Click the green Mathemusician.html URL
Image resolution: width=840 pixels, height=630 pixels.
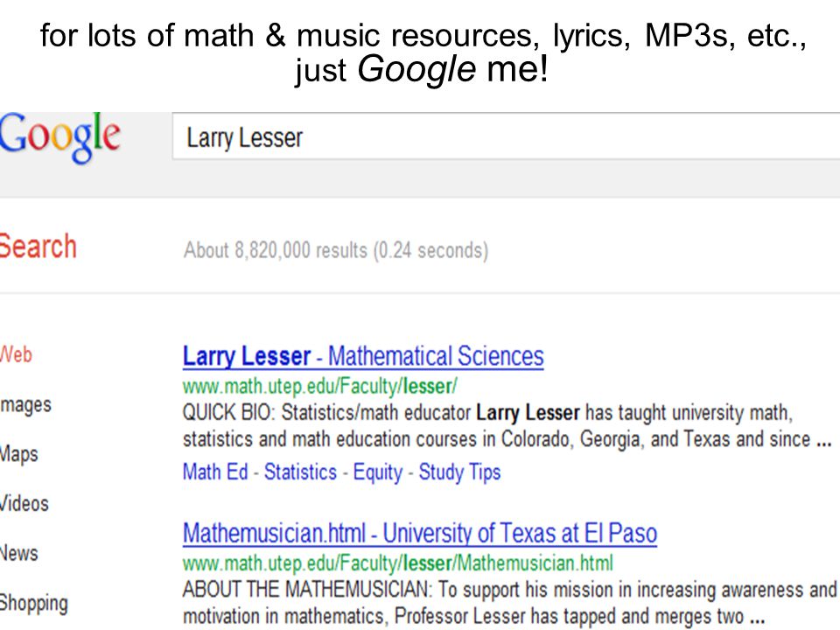point(397,563)
